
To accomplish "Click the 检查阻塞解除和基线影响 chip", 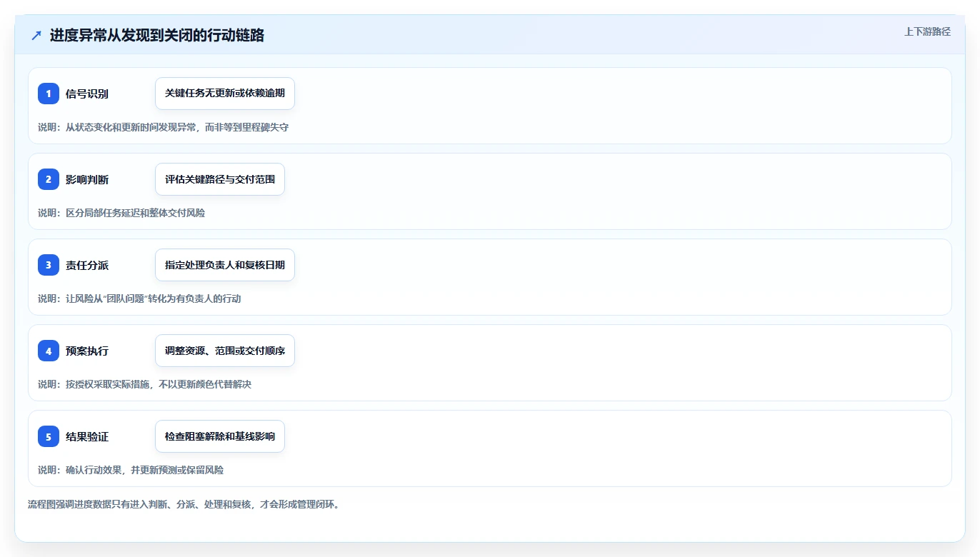I will point(220,436).
